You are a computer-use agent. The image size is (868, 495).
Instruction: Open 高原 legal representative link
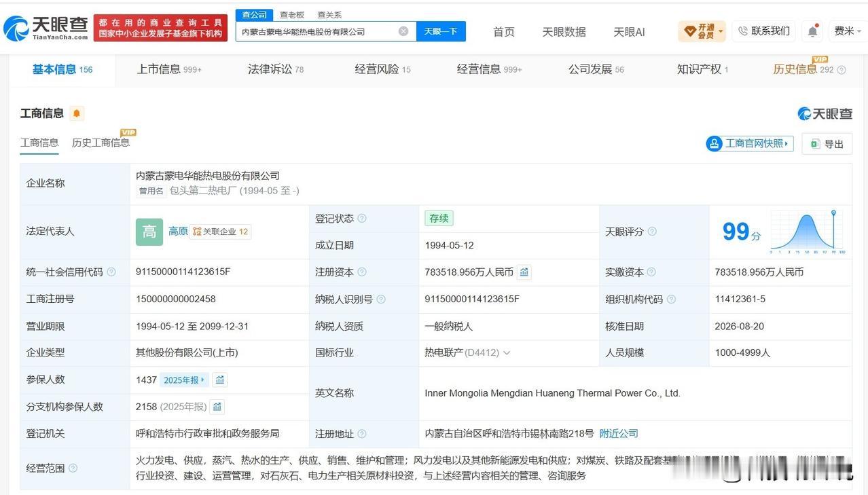(x=178, y=232)
